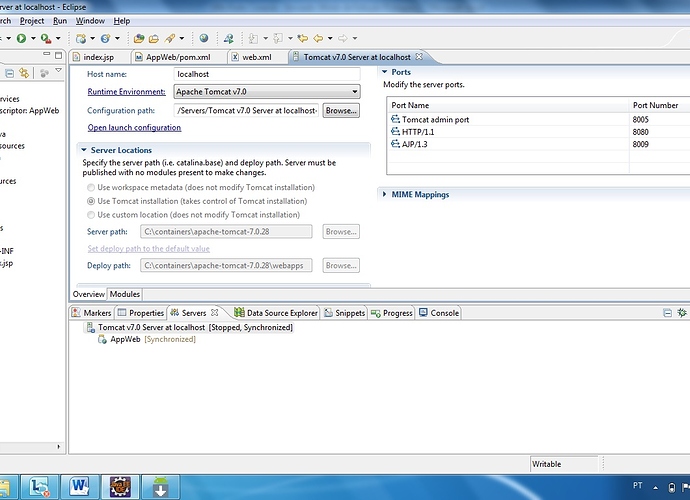The image size is (690, 500).
Task: Open the Run menu
Action: point(60,21)
